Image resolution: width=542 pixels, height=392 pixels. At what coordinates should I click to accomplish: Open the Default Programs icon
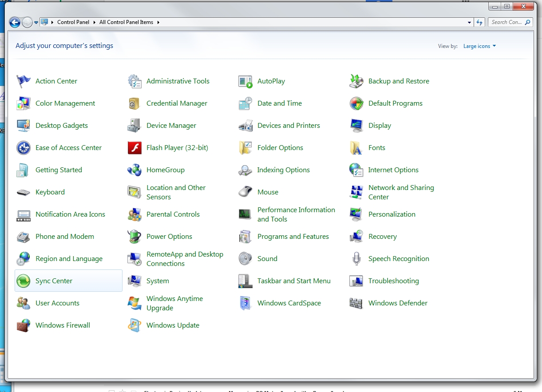[x=356, y=103]
